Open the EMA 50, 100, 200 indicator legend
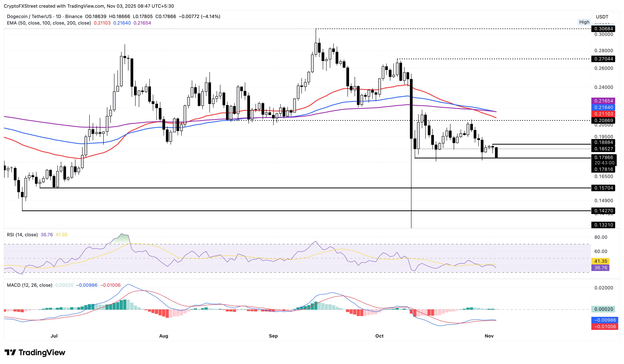 click(x=49, y=23)
